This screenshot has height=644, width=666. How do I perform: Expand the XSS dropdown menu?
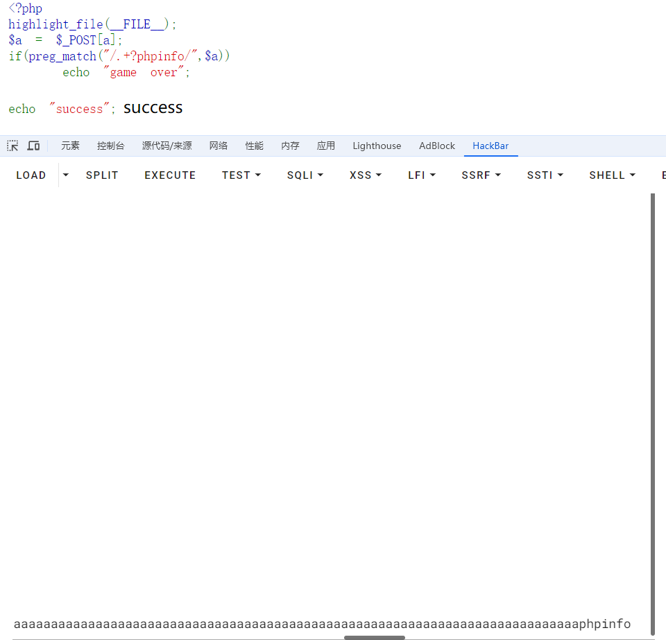366,175
